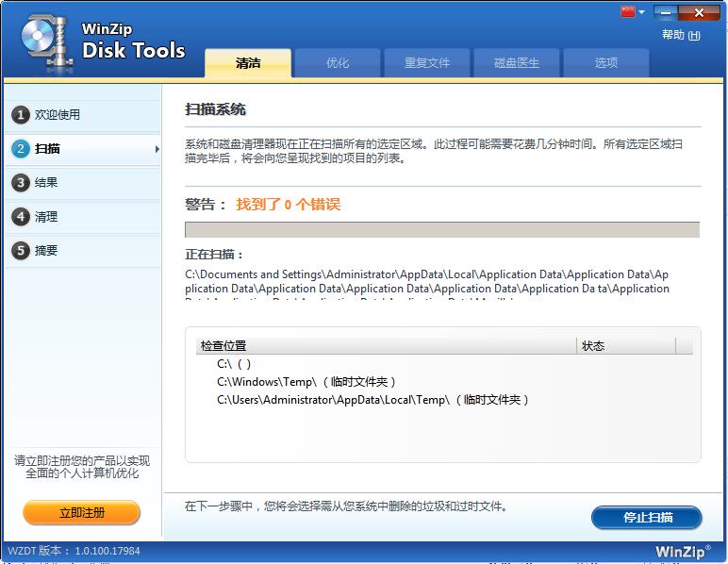Click the WZDT 版本 1.0.100.17984 status text
This screenshot has height=564, width=728.
pyautogui.click(x=74, y=551)
